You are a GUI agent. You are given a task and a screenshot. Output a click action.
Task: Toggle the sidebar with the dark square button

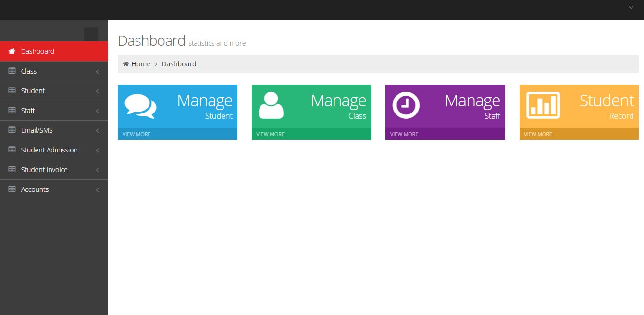(91, 34)
